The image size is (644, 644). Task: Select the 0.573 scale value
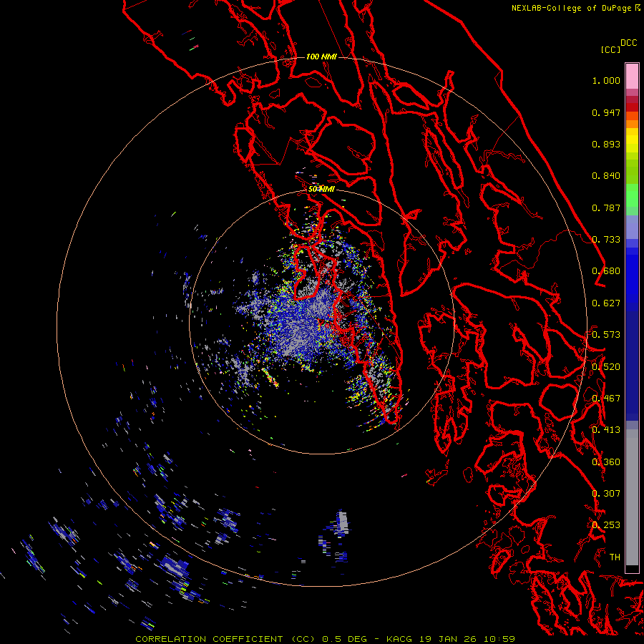click(x=606, y=334)
